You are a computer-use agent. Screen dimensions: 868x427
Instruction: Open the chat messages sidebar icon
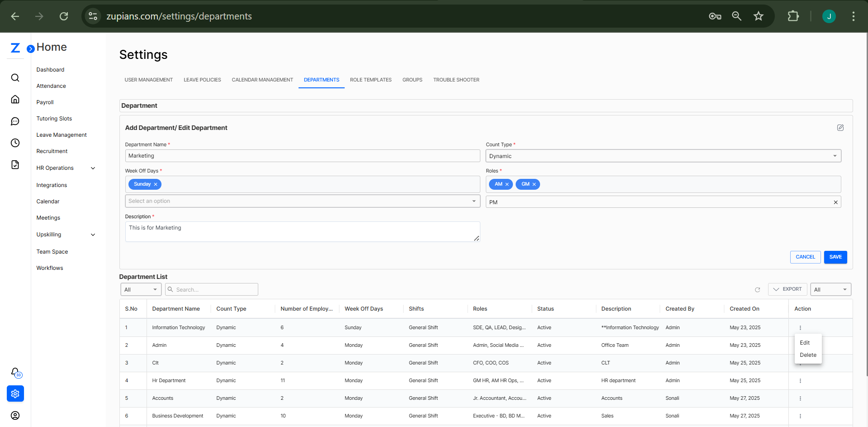[15, 121]
